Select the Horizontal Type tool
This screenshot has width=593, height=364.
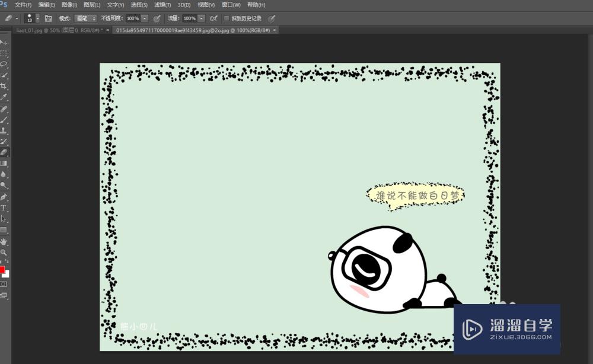(4, 208)
